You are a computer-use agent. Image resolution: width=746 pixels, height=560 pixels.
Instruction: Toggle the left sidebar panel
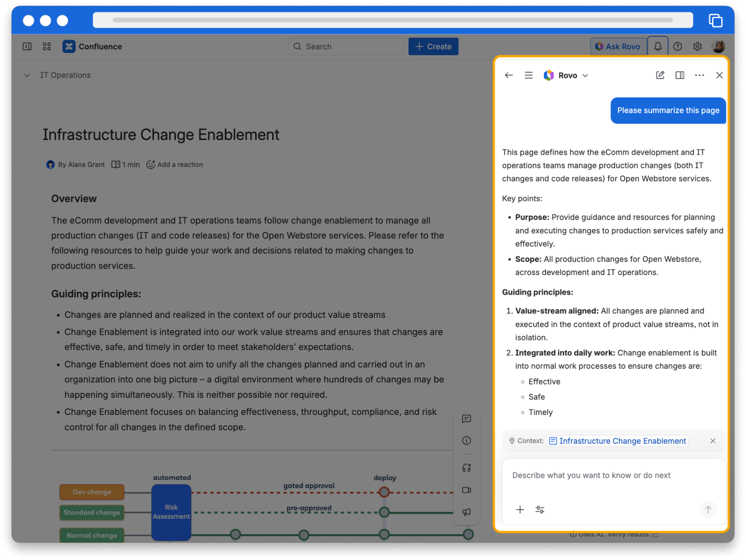27,46
